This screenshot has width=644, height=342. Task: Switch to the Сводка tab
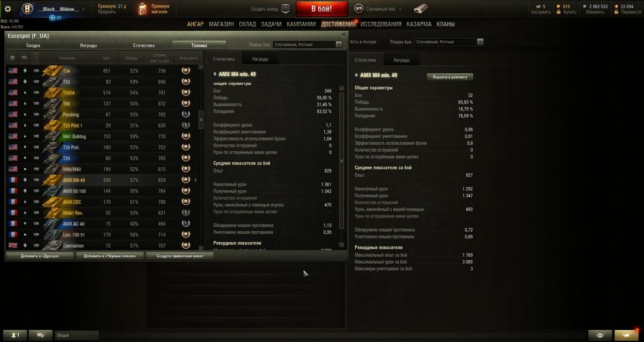click(33, 46)
